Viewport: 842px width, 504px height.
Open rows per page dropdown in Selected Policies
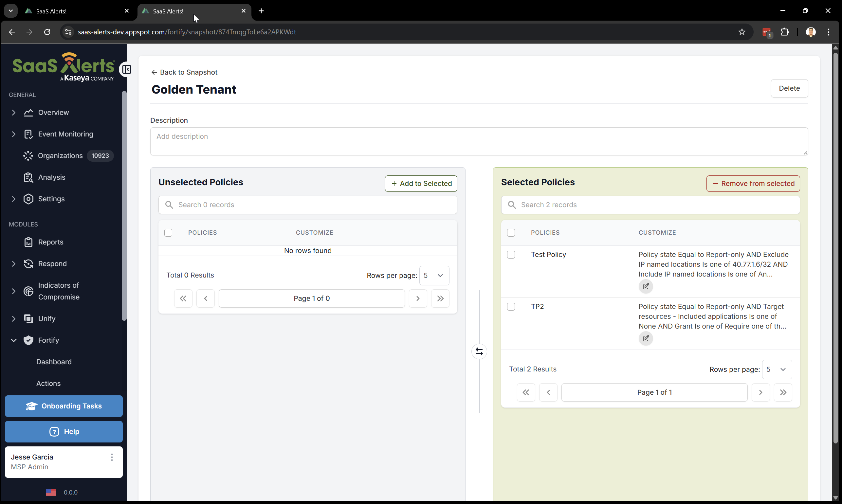pos(777,369)
